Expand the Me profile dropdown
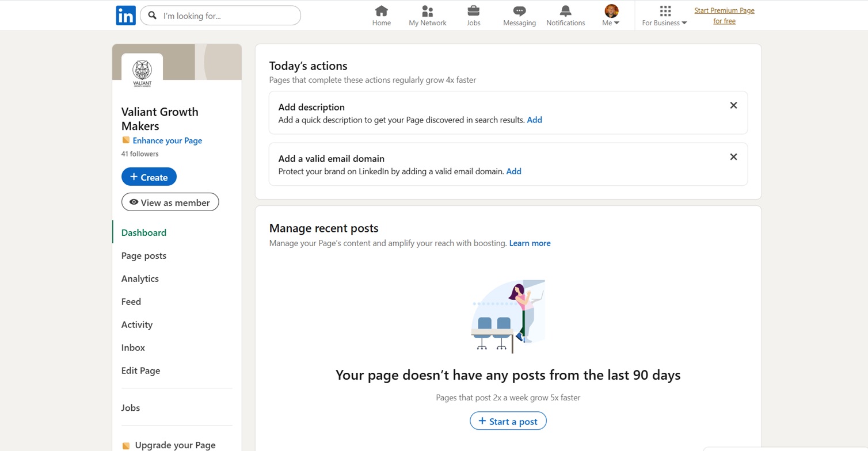The height and width of the screenshot is (451, 868). point(611,16)
